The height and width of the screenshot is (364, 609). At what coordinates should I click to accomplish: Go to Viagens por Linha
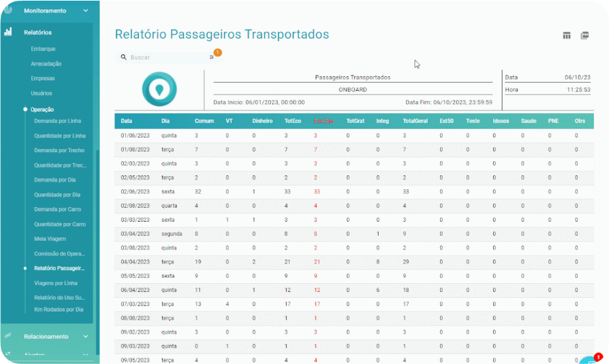pos(56,283)
